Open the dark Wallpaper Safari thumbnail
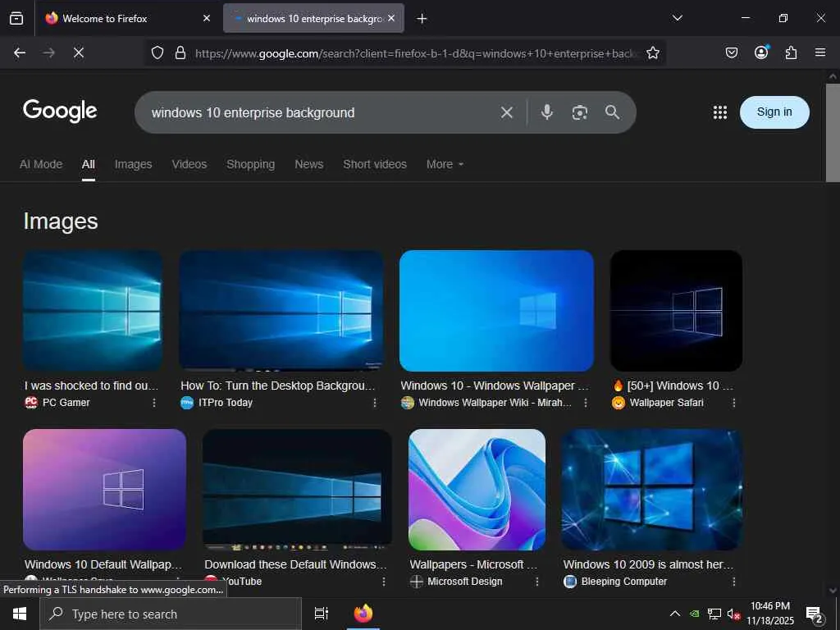The width and height of the screenshot is (840, 630). 676,311
